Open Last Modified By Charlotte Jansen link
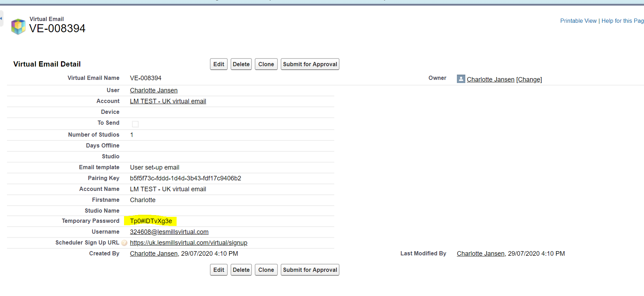The height and width of the screenshot is (296, 644). click(480, 254)
